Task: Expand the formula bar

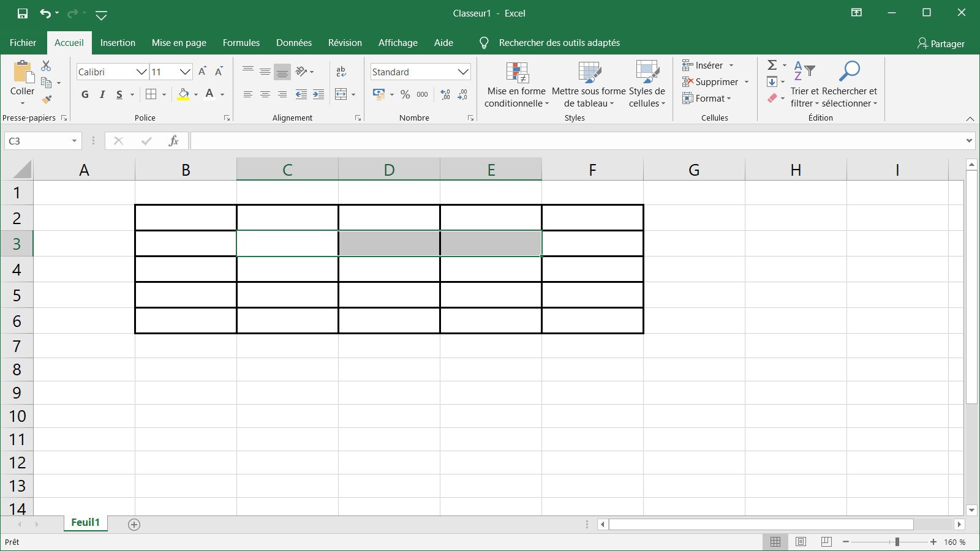Action: (969, 141)
